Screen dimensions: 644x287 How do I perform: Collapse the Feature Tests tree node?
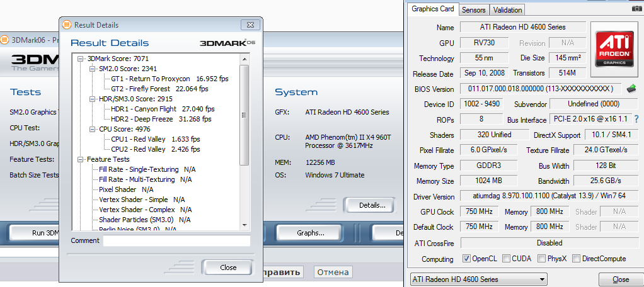coord(81,159)
